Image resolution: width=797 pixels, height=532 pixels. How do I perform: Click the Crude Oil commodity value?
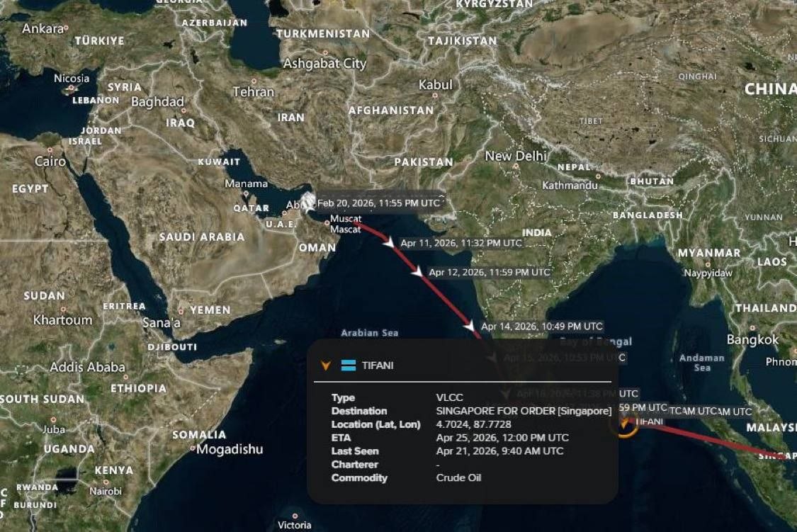pos(458,477)
